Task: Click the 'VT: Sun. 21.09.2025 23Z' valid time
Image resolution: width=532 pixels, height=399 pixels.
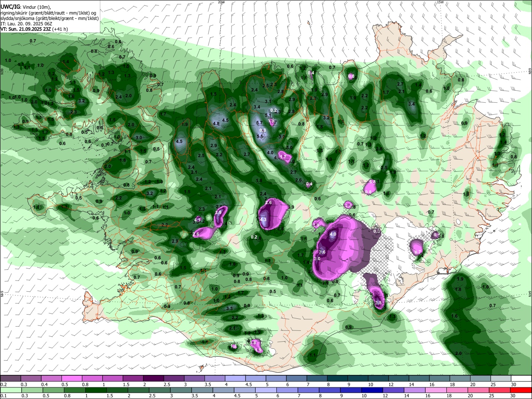Action: click(x=26, y=29)
